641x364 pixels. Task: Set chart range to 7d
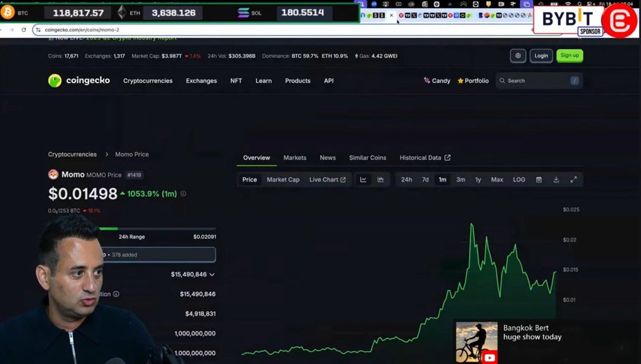[x=425, y=179]
